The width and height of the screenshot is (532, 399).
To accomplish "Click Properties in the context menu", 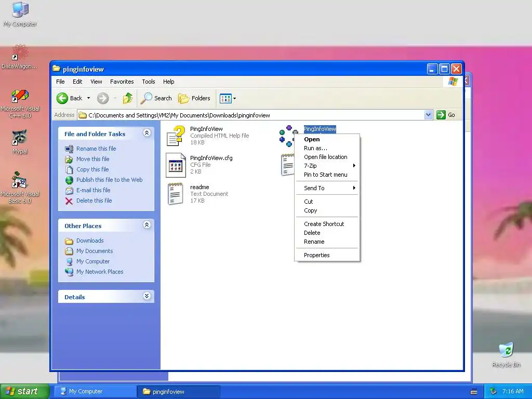I will [x=327, y=255].
